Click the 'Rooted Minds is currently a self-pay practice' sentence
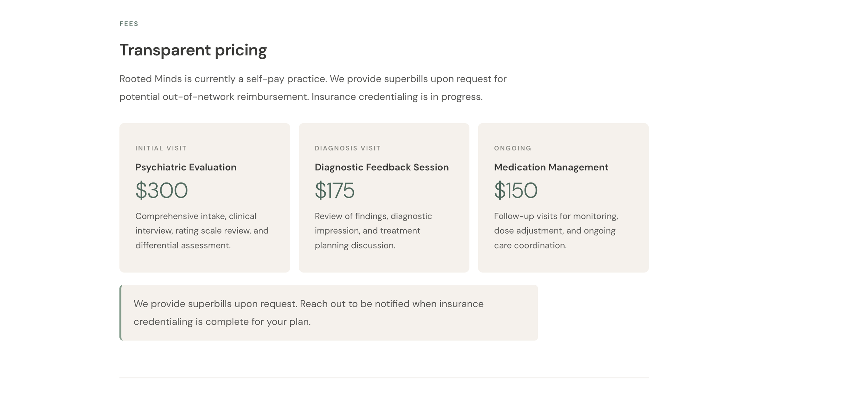 (x=223, y=79)
